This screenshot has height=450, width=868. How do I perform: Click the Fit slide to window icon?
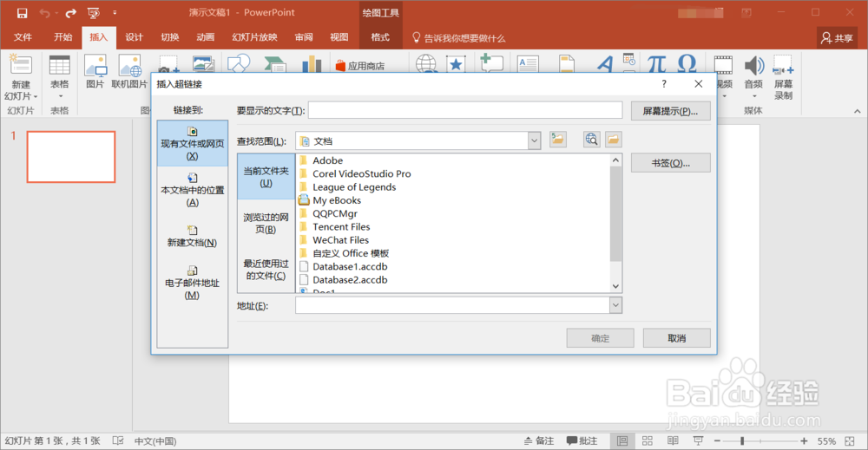pos(850,440)
